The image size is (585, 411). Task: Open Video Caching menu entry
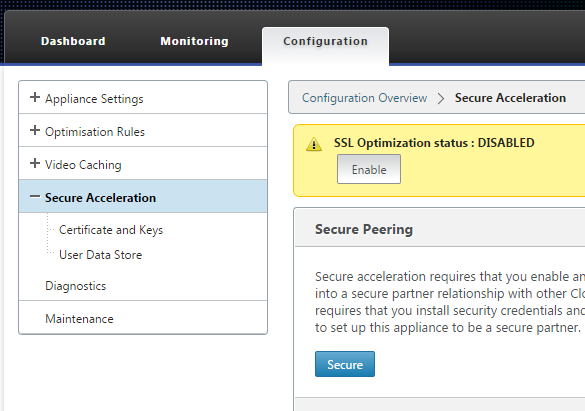tap(83, 165)
